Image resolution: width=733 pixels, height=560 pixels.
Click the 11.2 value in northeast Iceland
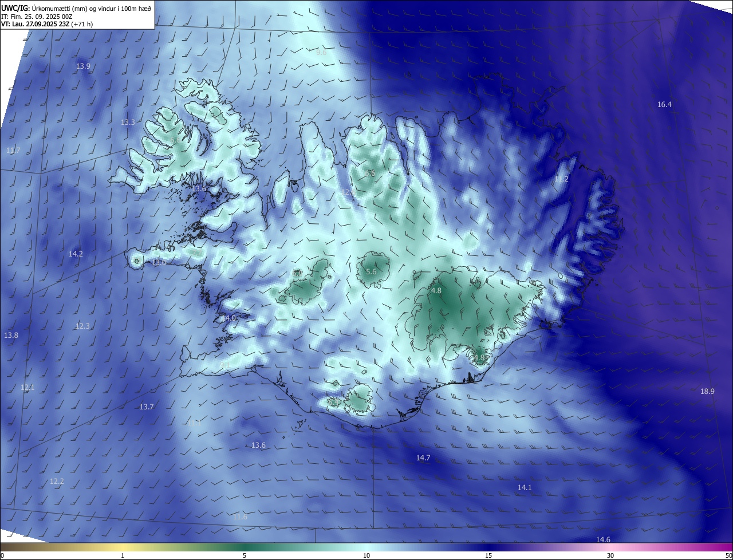click(x=561, y=179)
